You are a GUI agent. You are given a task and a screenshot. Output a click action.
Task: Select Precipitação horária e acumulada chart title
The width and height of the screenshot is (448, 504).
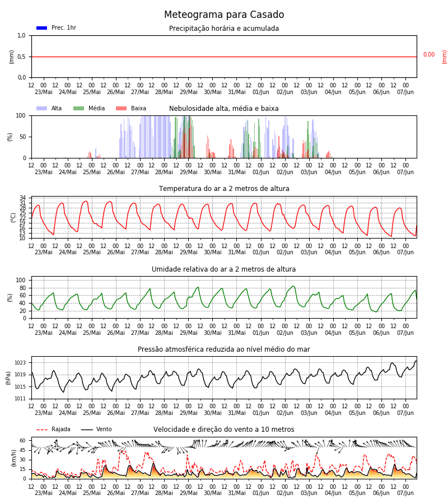tap(224, 29)
